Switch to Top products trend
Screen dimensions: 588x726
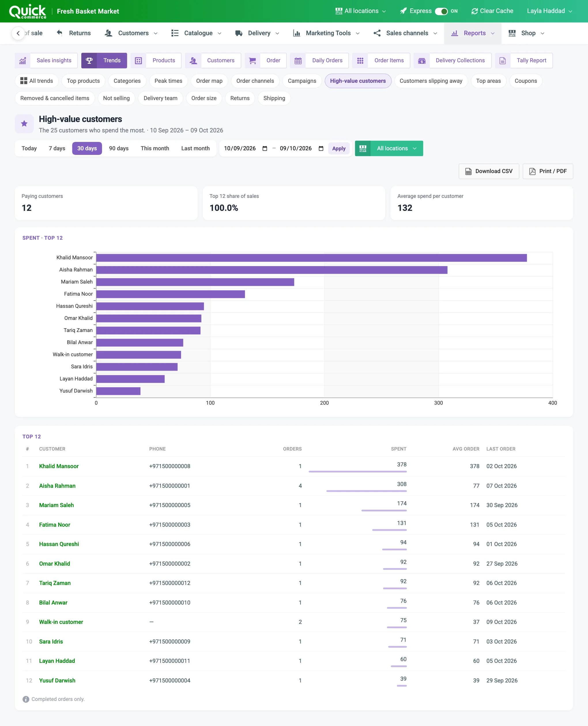(83, 81)
